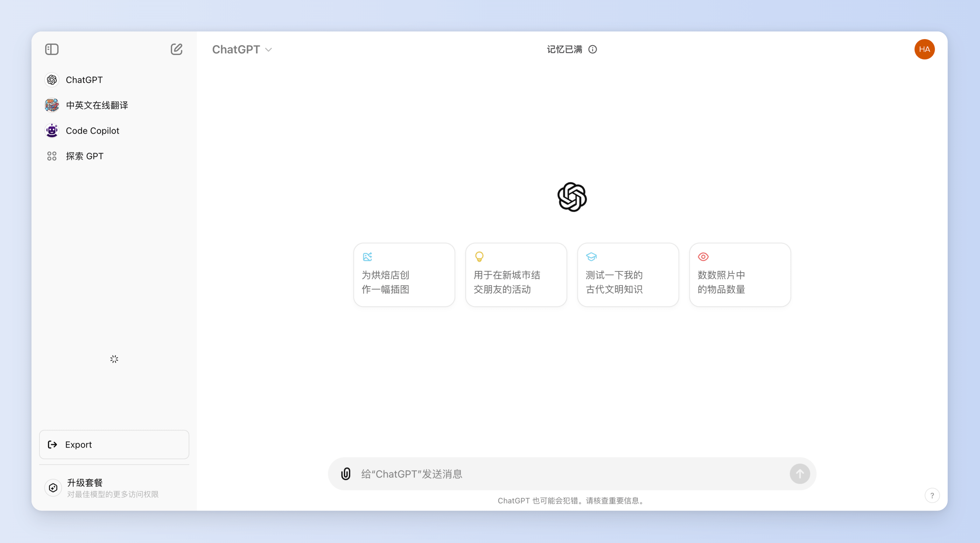Select ChatGPT in the sidebar

coord(84,80)
